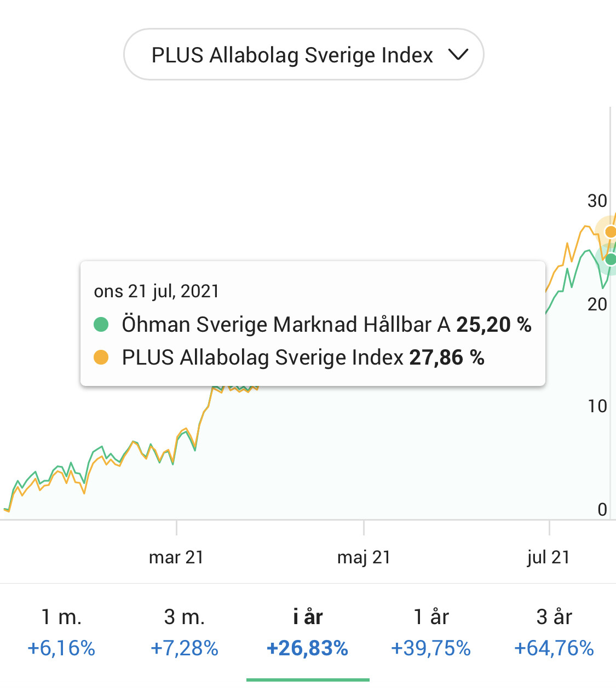The image size is (616, 692).
Task: Click the tooltip date ons 21 jul, 2021
Action: click(157, 291)
